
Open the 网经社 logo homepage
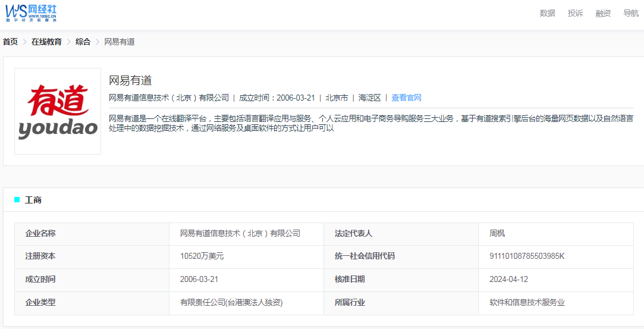[x=31, y=14]
